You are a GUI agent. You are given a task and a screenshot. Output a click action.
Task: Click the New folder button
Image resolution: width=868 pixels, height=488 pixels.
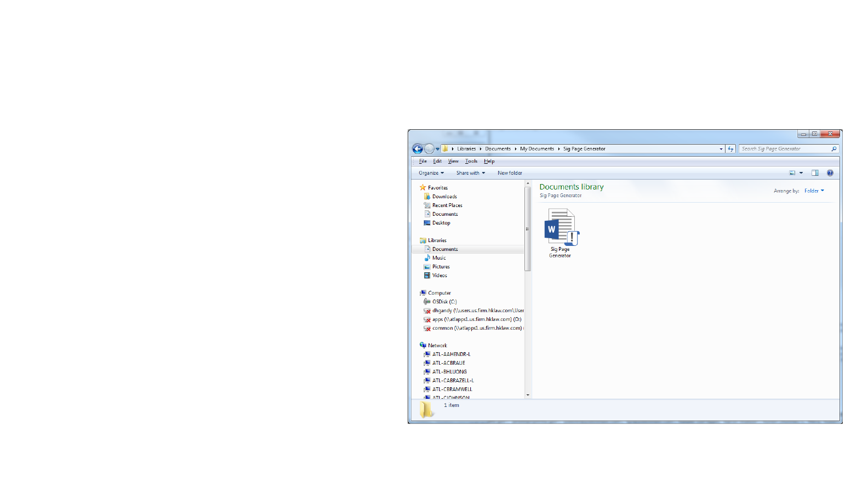[x=510, y=173]
